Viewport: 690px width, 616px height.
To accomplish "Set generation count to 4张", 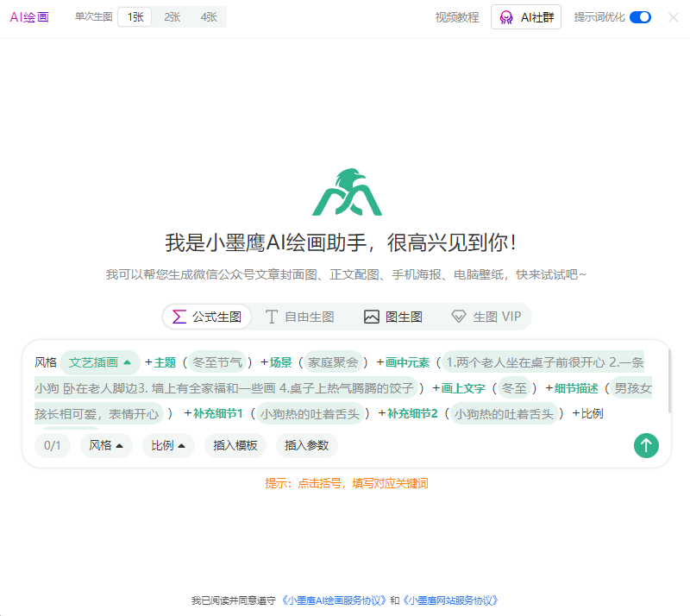I will coord(209,17).
